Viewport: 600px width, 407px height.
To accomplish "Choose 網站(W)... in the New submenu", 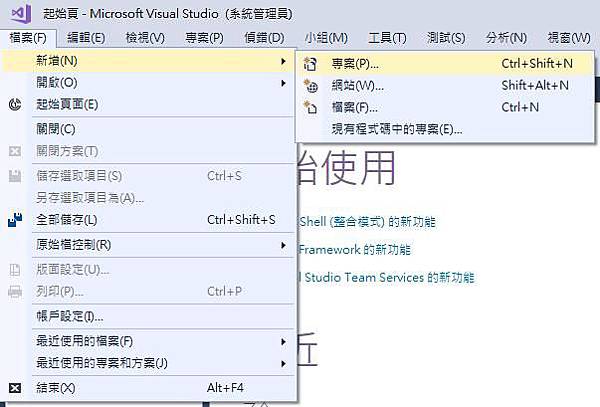I will 445,86.
